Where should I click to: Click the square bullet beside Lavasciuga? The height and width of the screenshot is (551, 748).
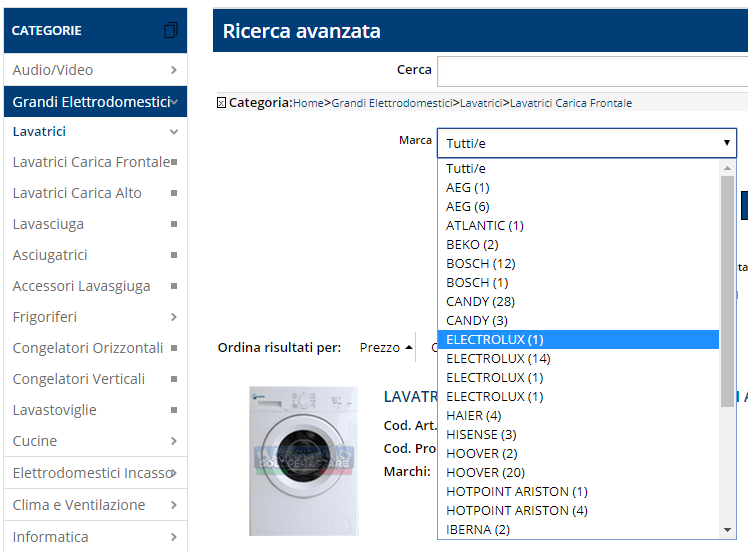(x=174, y=224)
